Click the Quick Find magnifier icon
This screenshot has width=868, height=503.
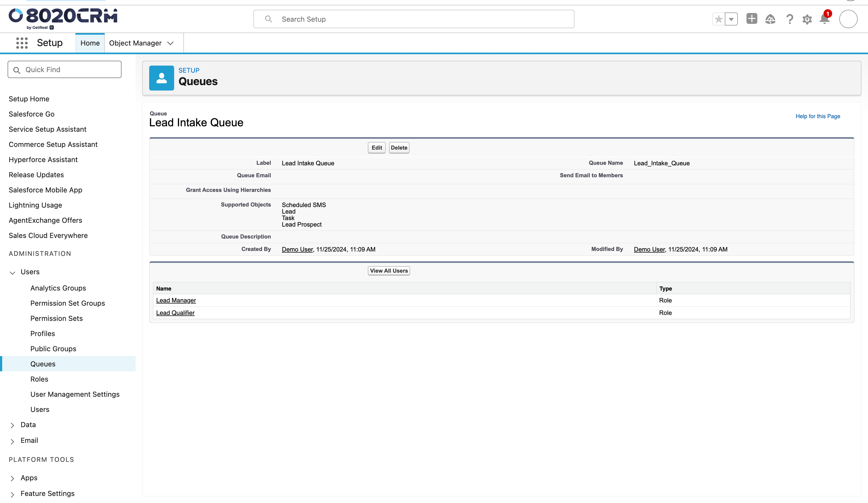point(17,70)
